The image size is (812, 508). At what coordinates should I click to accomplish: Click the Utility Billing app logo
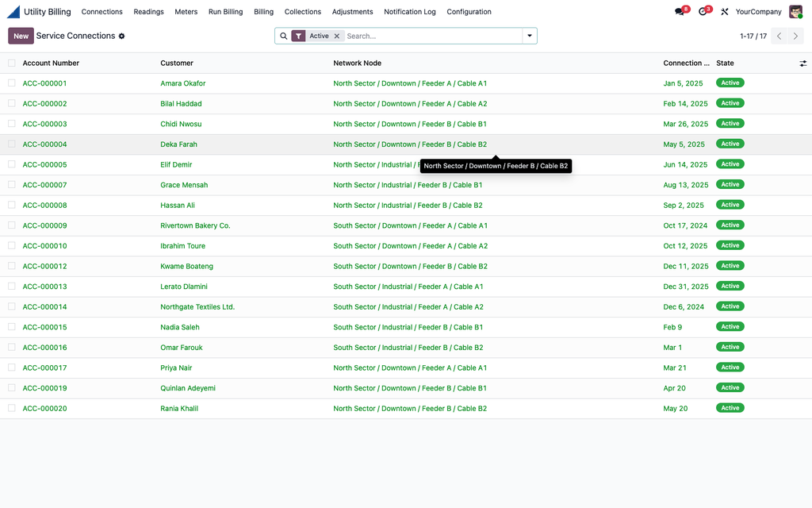click(x=13, y=11)
